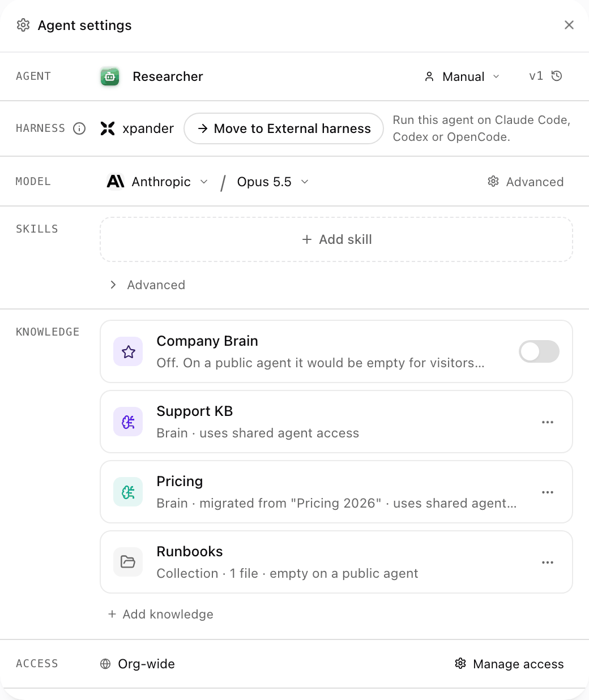Click the Researcher robot avatar icon
The height and width of the screenshot is (700, 589).
tap(110, 76)
